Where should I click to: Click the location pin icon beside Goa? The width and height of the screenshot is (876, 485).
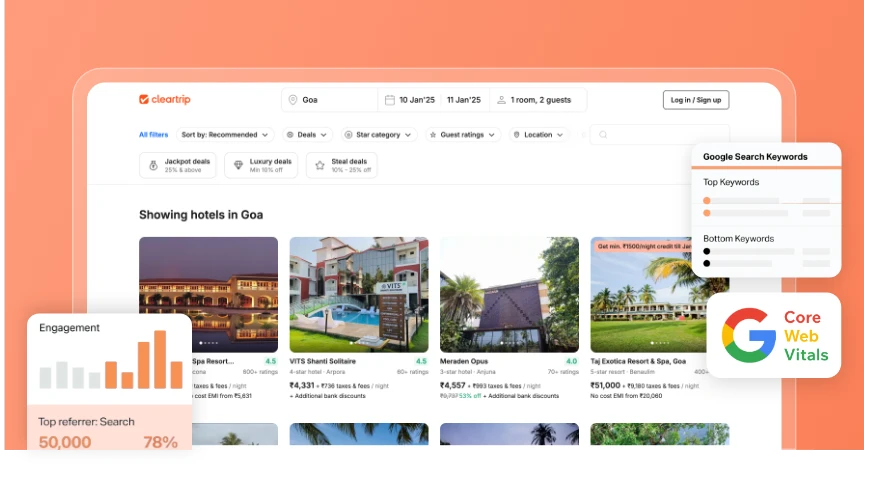coord(293,100)
